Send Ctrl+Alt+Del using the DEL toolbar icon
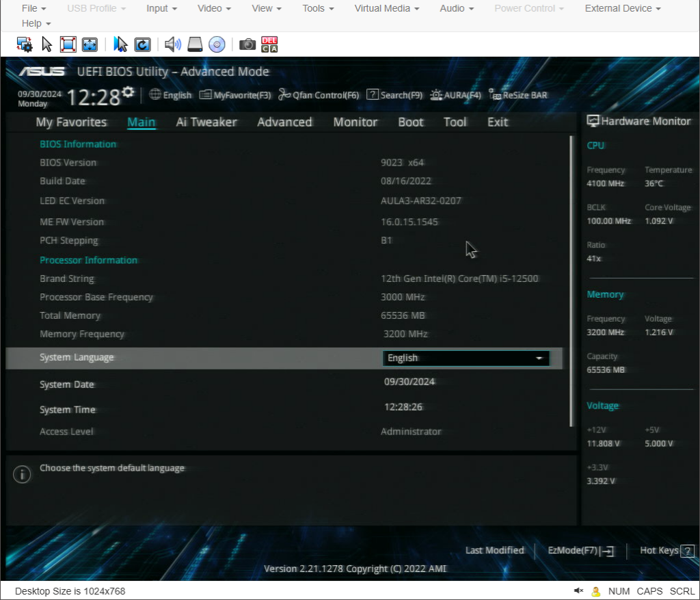 269,44
